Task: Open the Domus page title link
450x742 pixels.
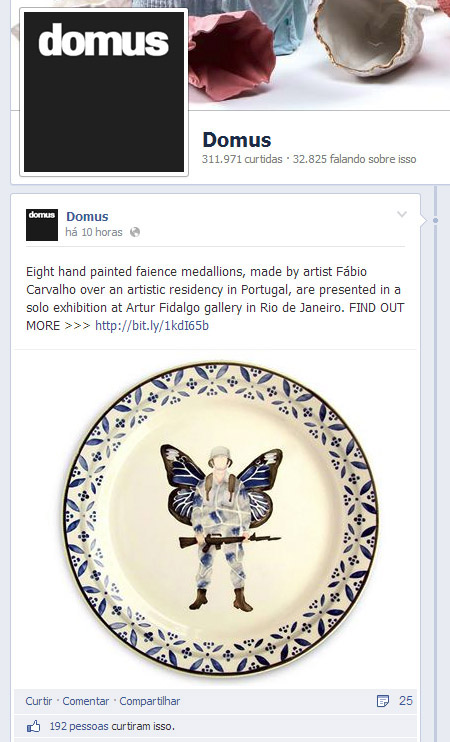Action: [237, 140]
